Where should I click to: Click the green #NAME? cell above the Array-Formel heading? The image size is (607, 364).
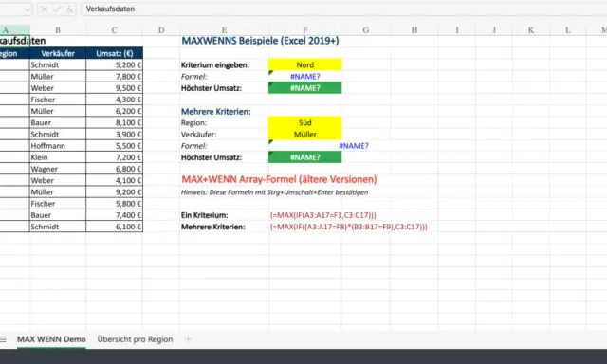(x=305, y=157)
